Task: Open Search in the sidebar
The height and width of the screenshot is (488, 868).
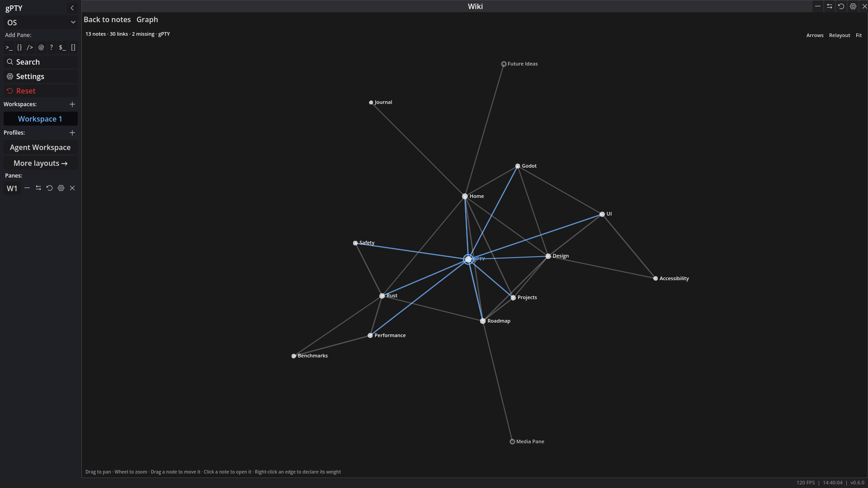Action: coord(41,62)
